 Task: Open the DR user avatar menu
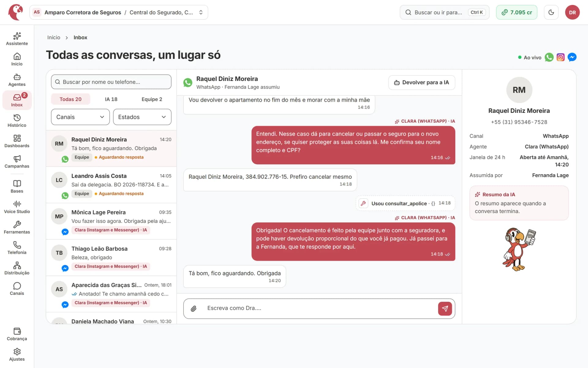tap(572, 12)
